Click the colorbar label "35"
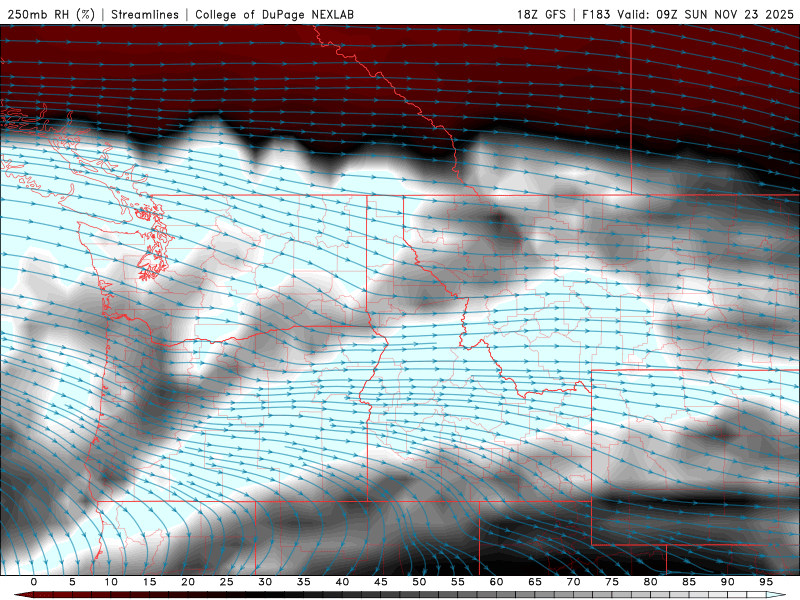Image resolution: width=800 pixels, height=600 pixels. [304, 582]
